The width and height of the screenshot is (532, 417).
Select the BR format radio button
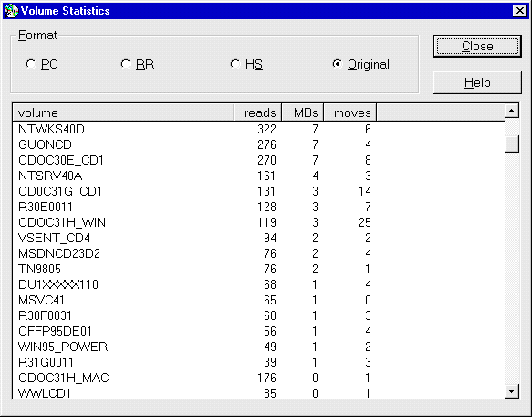click(137, 64)
